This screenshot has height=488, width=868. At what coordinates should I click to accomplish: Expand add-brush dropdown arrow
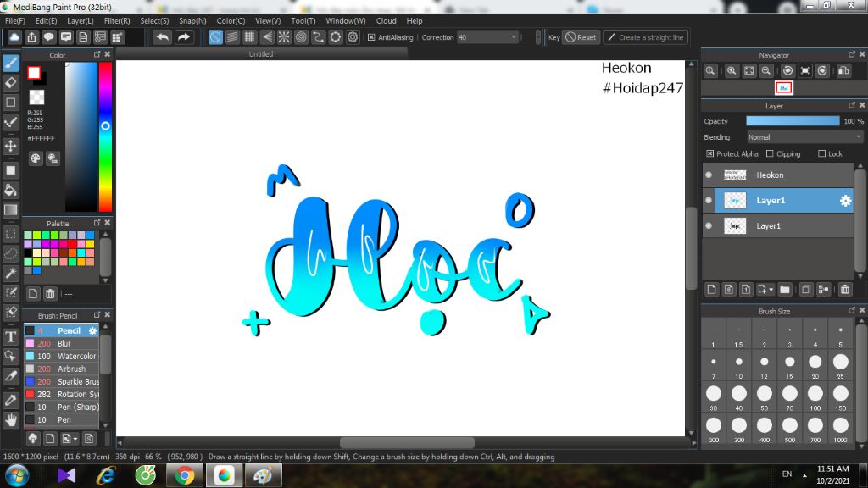(x=75, y=440)
